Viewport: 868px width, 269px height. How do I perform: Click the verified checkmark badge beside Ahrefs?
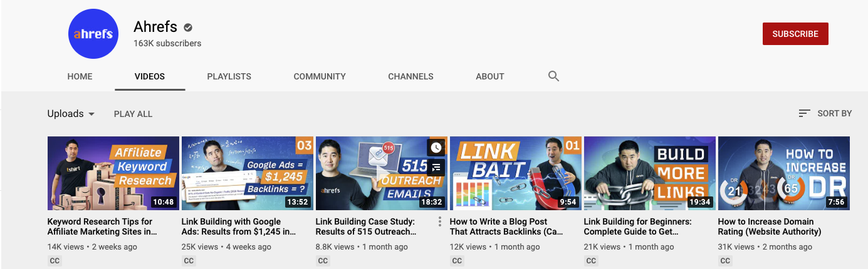[188, 28]
